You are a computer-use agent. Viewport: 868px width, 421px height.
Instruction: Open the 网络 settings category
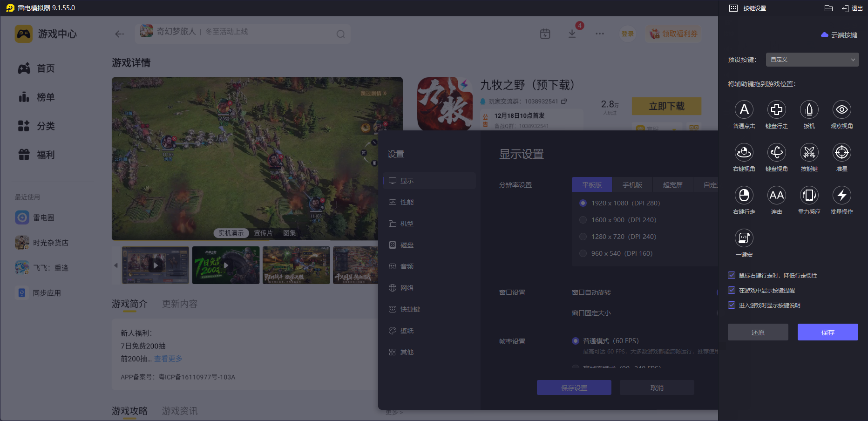429,288
